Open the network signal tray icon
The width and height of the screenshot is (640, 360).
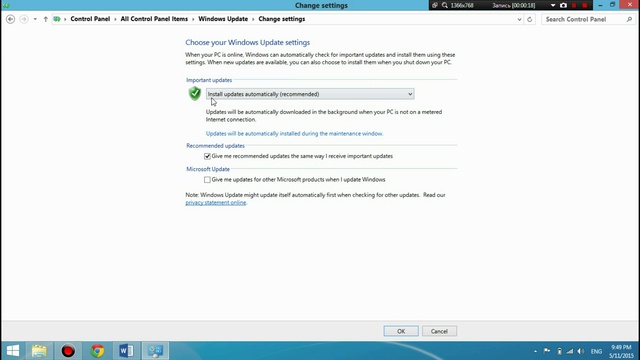click(570, 351)
